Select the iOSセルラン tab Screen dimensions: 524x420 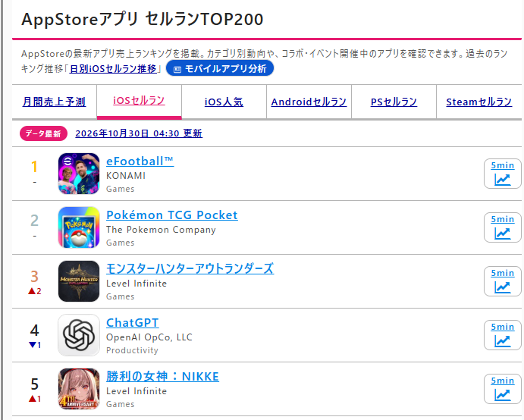point(139,102)
